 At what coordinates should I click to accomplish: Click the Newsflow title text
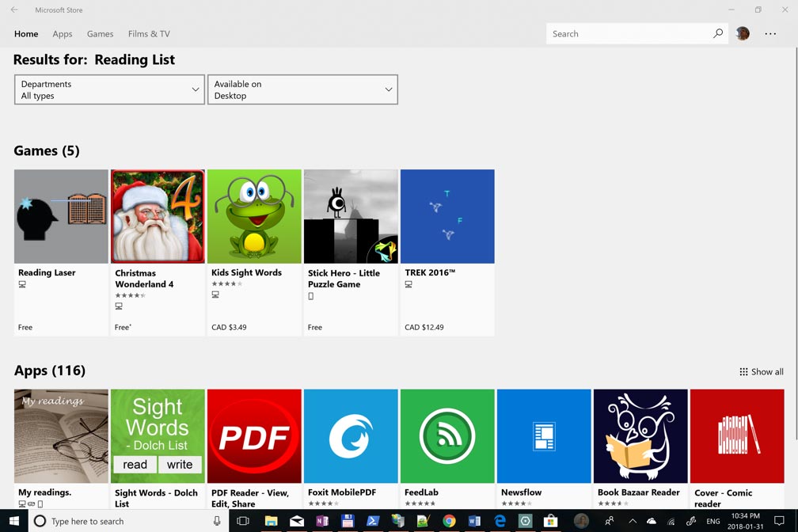click(521, 492)
